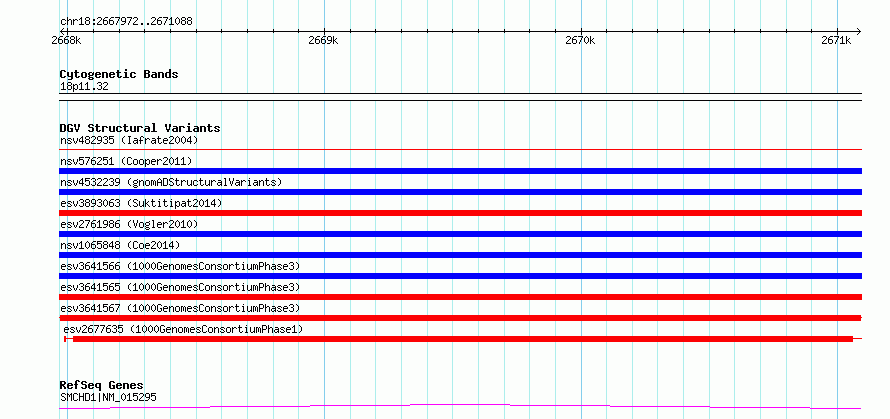Click the esv3641565 1000GenomesConsortiumPhase3 label
Image resolution: width=890 pixels, height=419 pixels.
[180, 287]
